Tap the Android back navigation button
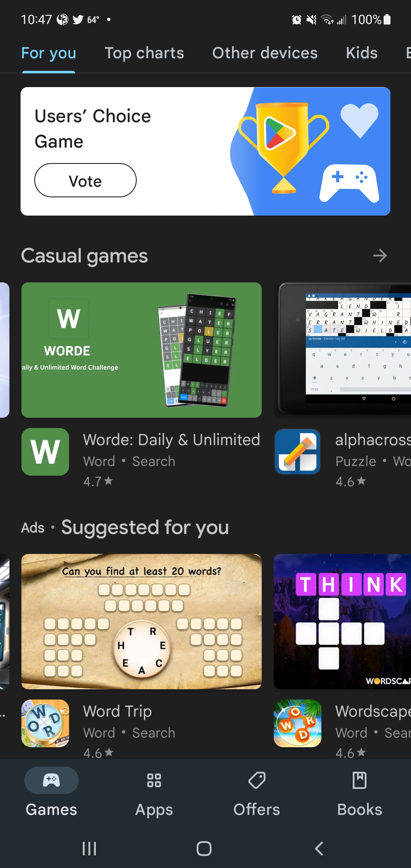 pos(319,848)
